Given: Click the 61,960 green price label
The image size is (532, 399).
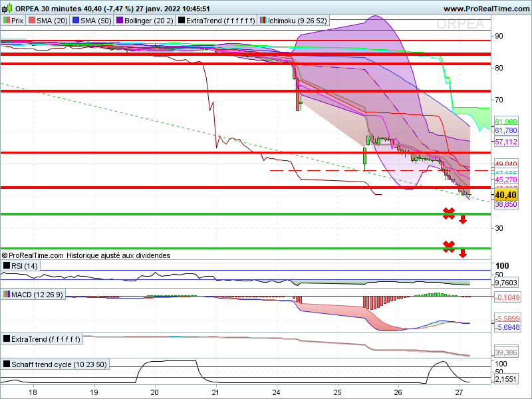Looking at the screenshot, I should coord(506,122).
